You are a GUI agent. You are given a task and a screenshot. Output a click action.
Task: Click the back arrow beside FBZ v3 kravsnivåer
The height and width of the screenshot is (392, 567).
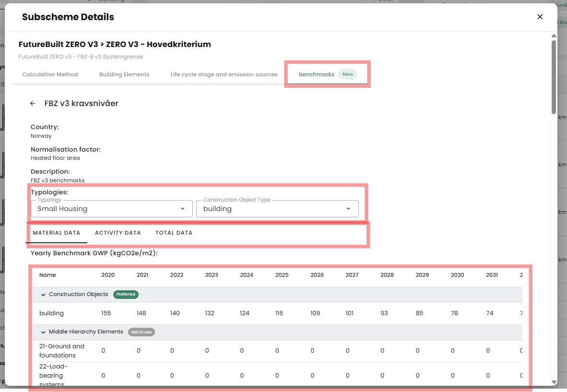click(x=33, y=104)
